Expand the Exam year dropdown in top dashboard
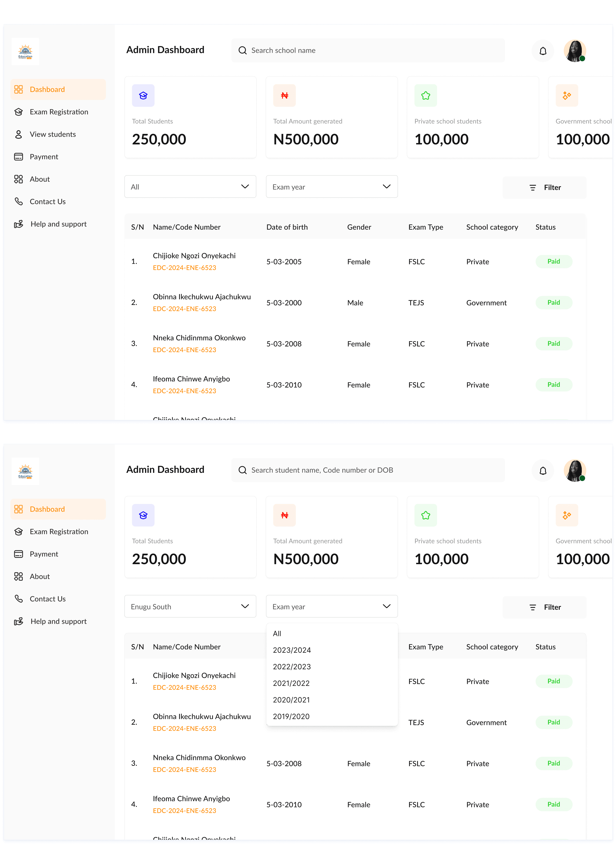The width and height of the screenshot is (616, 864). (x=332, y=187)
